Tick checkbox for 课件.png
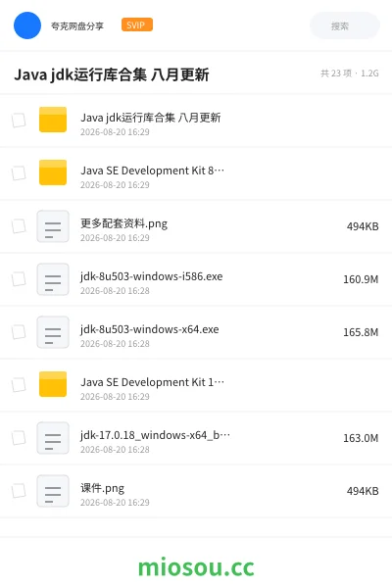 [x=19, y=491]
